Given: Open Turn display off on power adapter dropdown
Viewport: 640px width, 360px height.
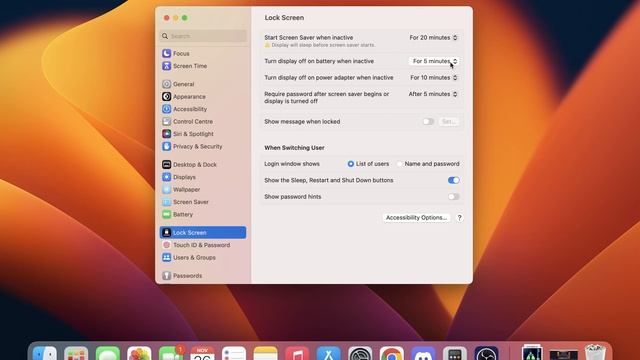Looking at the screenshot, I should 434,78.
